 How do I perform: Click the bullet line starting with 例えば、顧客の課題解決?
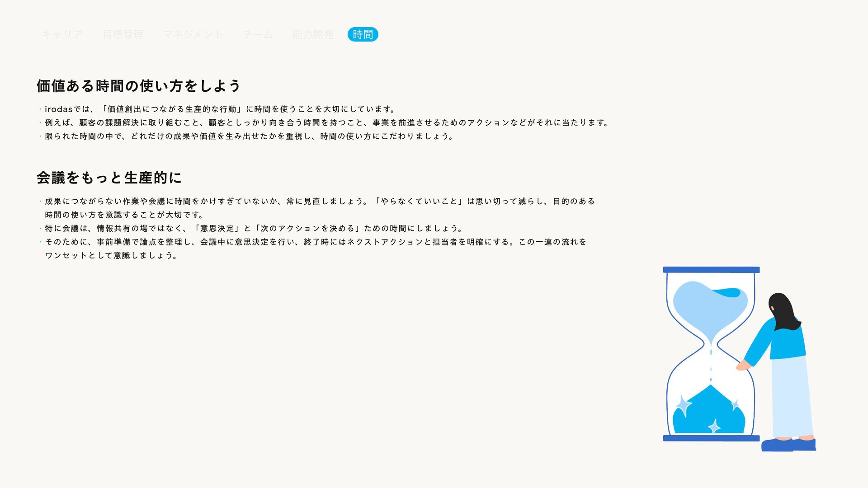click(325, 123)
